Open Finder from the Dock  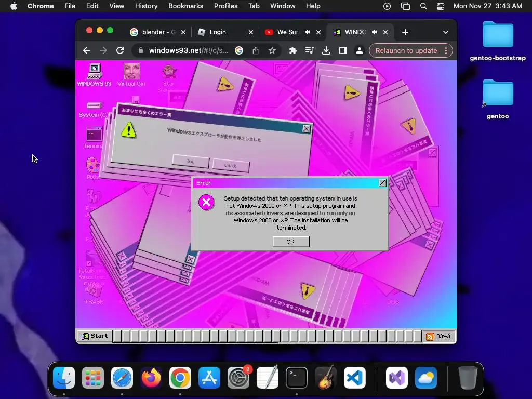tap(64, 378)
